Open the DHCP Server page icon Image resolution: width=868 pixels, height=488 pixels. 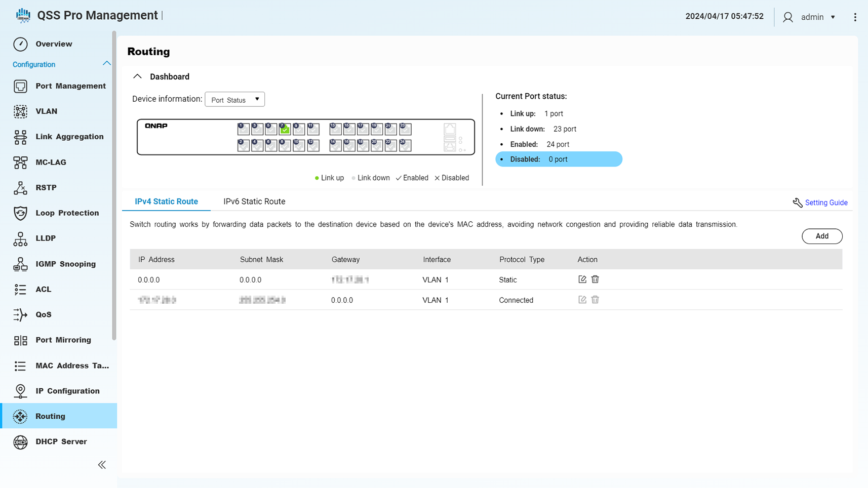click(x=20, y=441)
